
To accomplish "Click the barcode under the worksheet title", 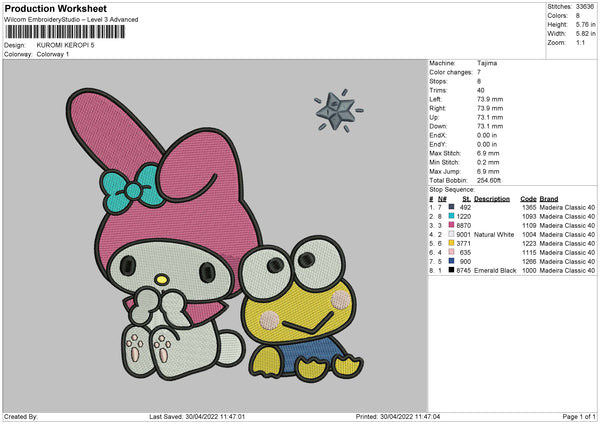I will click(65, 32).
